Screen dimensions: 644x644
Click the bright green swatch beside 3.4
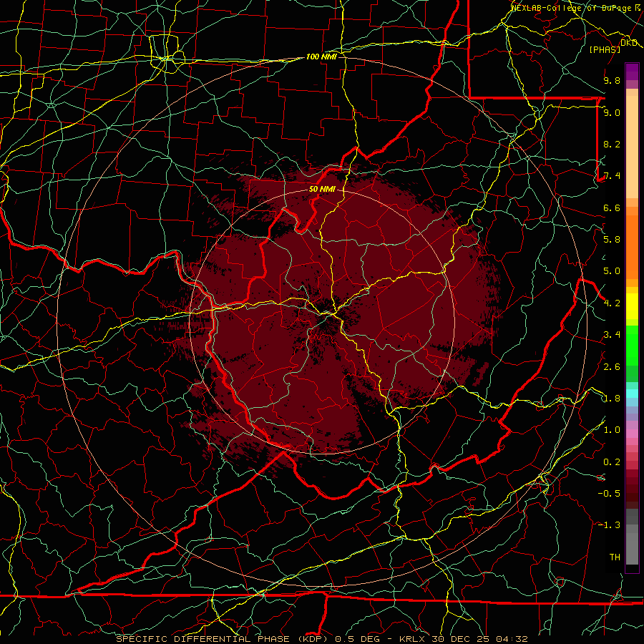pos(632,345)
